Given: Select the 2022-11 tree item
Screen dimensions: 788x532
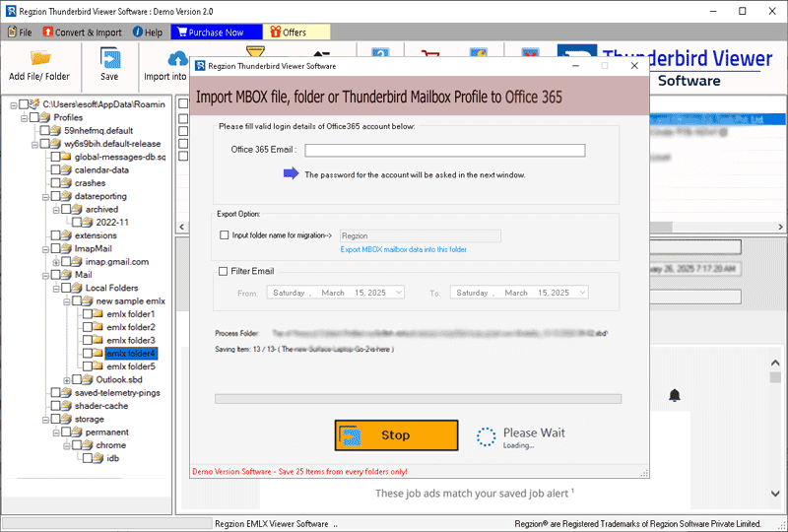Looking at the screenshot, I should [x=112, y=222].
